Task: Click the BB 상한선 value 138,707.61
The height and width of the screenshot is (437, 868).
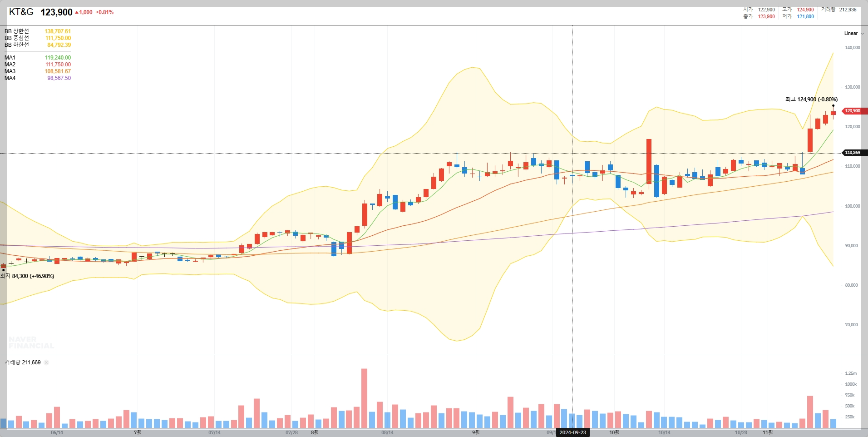Action: pyautogui.click(x=58, y=31)
